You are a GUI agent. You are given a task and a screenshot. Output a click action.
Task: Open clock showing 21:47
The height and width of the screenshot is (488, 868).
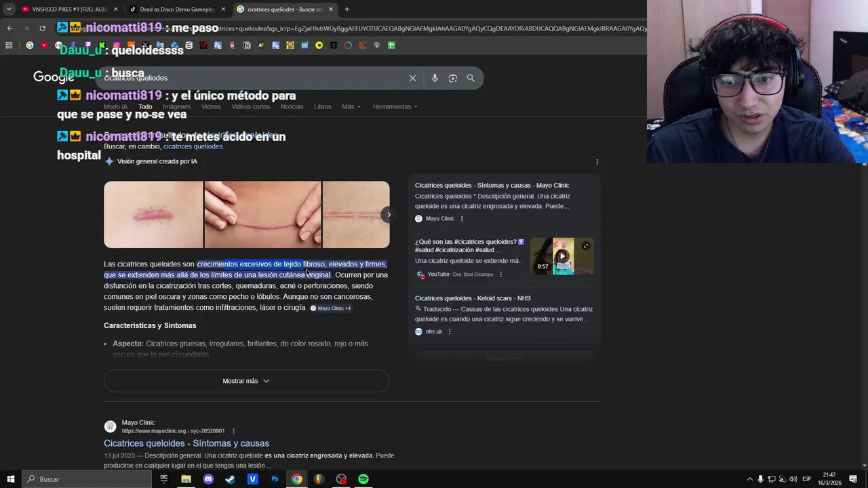point(829,479)
